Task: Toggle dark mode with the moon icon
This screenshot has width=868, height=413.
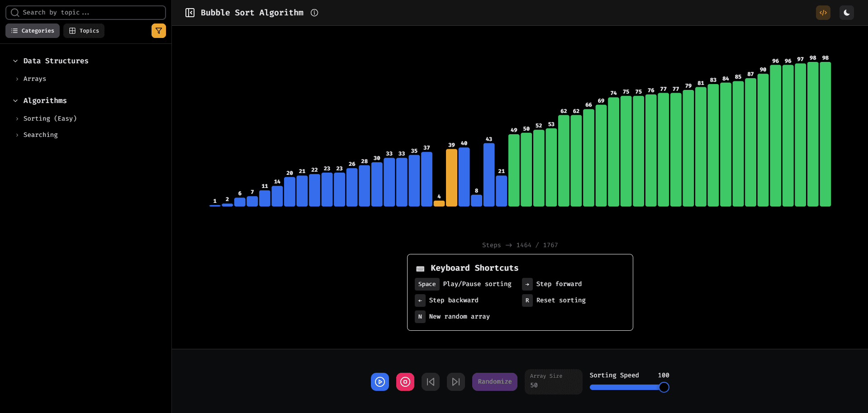Action: point(846,13)
